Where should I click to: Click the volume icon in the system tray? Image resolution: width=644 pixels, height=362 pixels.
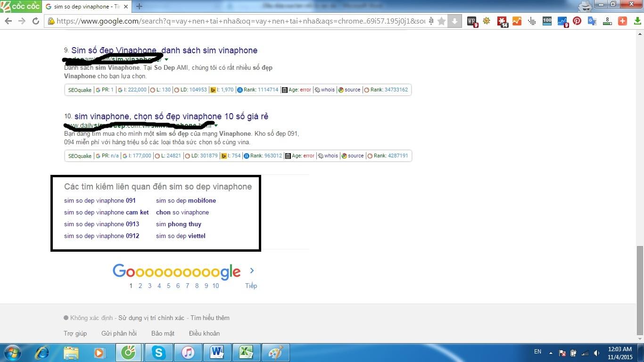[596, 353]
